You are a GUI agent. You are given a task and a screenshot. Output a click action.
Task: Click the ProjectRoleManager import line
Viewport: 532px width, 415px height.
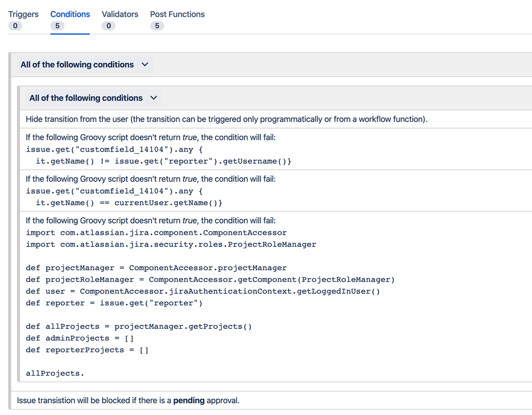coord(171,244)
